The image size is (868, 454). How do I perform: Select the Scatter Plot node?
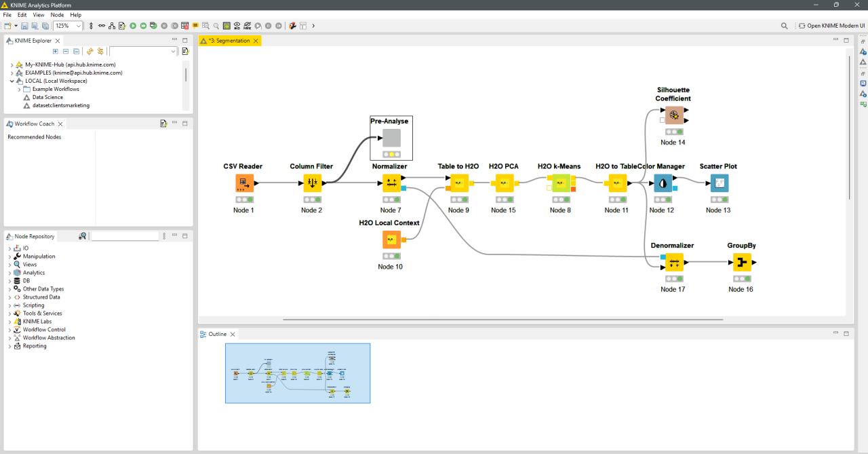coord(719,183)
